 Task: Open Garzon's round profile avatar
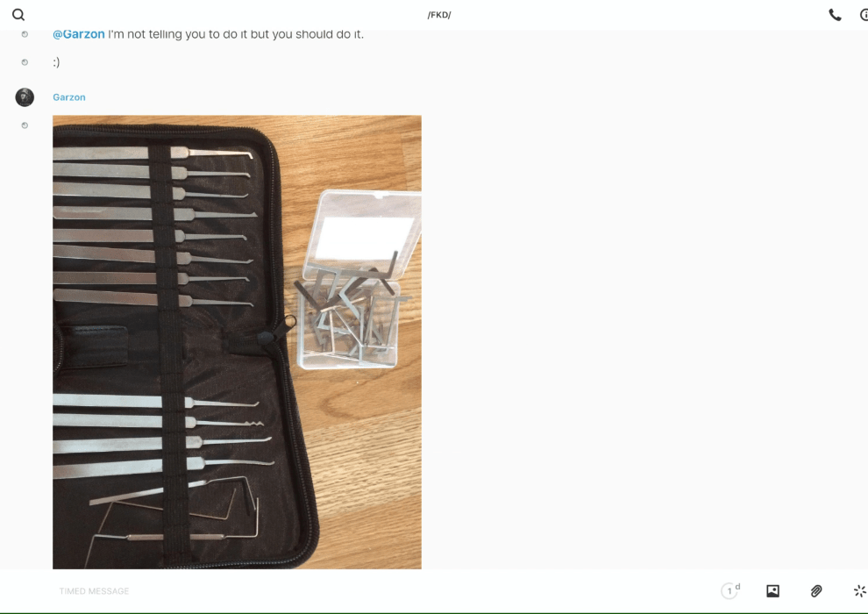tap(25, 96)
